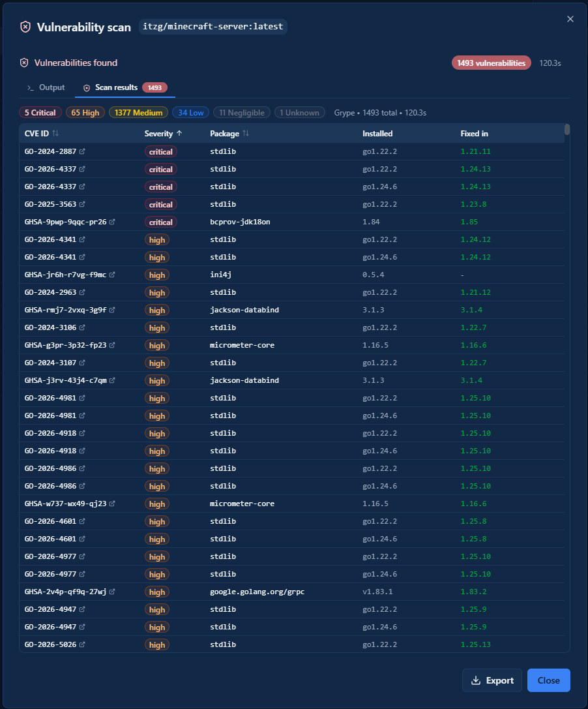This screenshot has width=588, height=709.
Task: Click installed version 1.84
Action: coord(371,222)
